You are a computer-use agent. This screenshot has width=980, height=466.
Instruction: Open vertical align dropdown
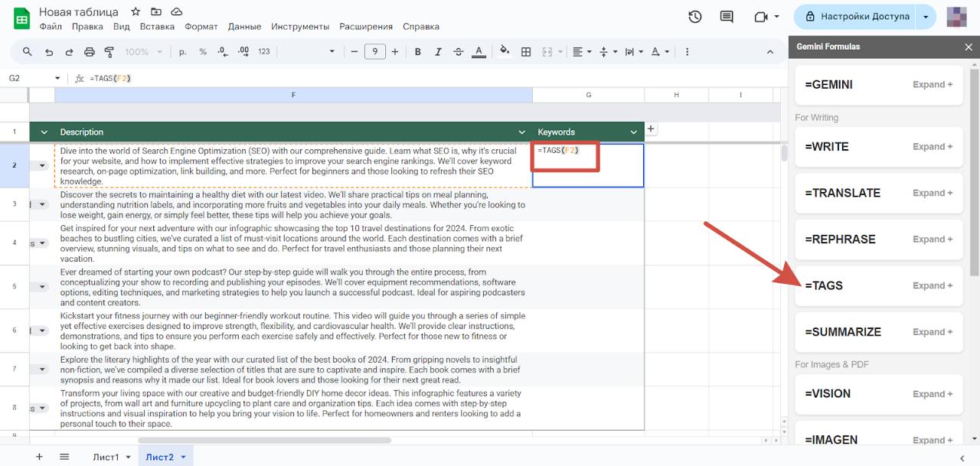(608, 52)
